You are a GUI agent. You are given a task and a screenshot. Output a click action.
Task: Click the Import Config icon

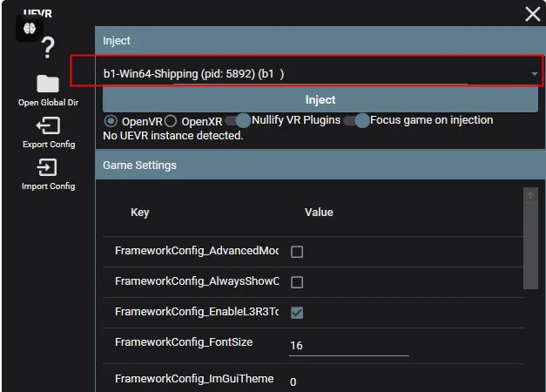tap(48, 167)
